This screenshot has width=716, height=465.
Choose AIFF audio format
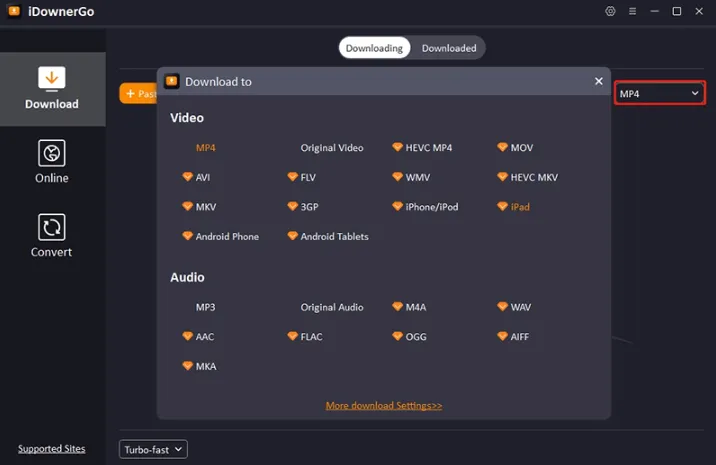tap(513, 337)
